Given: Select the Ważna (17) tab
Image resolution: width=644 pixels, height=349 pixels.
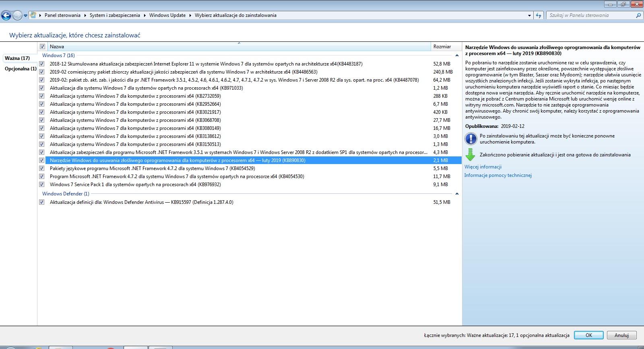Looking at the screenshot, I should coord(17,58).
